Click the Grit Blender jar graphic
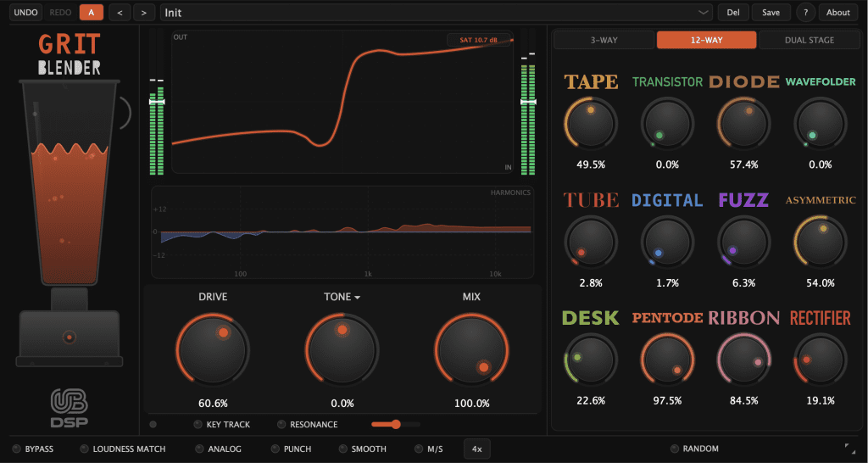This screenshot has height=463, width=868. pyautogui.click(x=70, y=183)
